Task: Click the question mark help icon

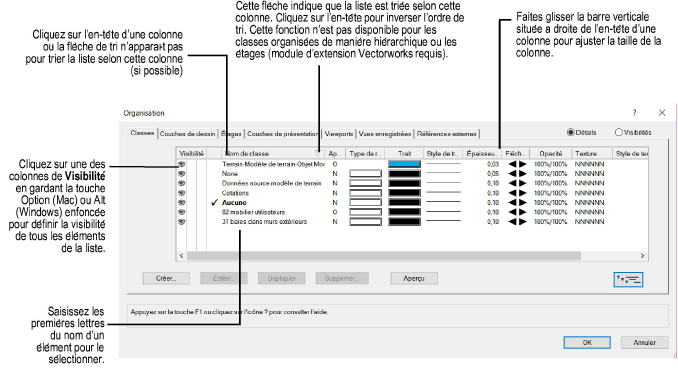Action: coord(634,113)
